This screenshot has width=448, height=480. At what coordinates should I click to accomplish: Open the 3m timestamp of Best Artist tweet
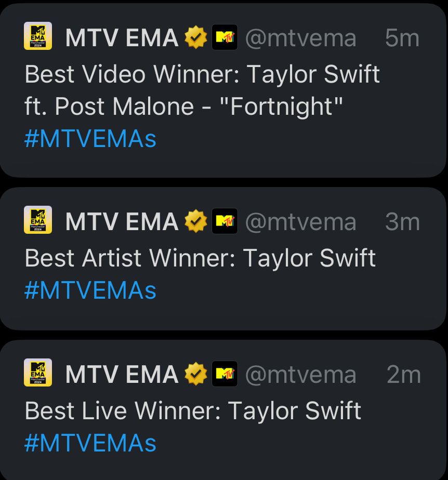tap(402, 222)
